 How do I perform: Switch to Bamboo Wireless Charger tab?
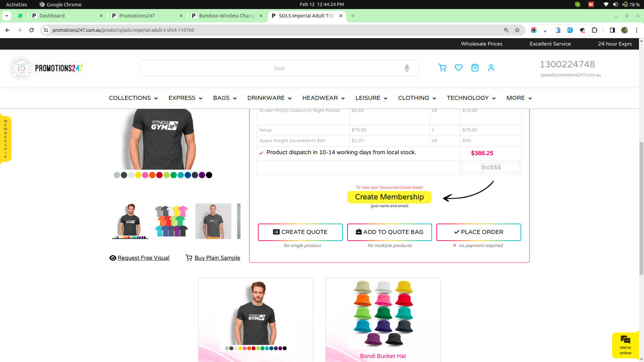(x=227, y=16)
